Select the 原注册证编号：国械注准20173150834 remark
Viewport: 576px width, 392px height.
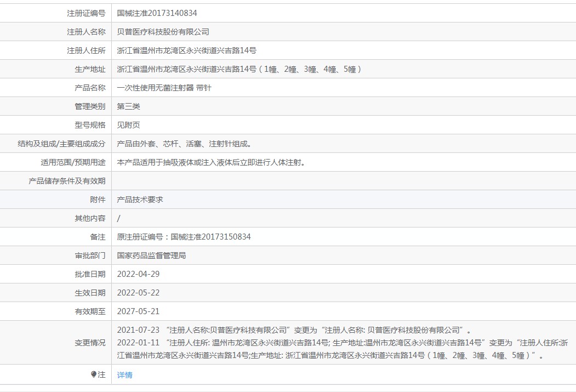(x=184, y=237)
